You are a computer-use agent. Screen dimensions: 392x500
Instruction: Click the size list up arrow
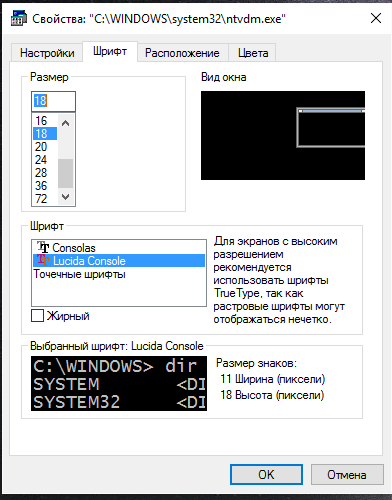click(x=66, y=123)
